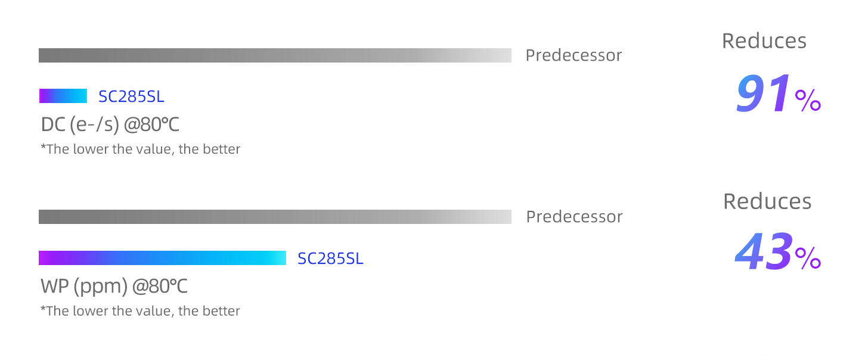This screenshot has width=868, height=355.
Task: Click the percent sign next to 91
Action: 808,100
